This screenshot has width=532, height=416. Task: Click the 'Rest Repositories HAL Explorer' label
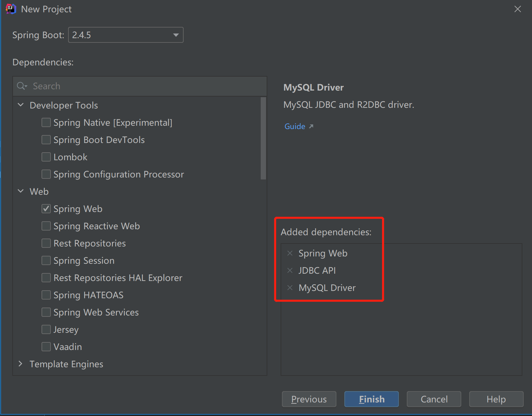click(118, 278)
